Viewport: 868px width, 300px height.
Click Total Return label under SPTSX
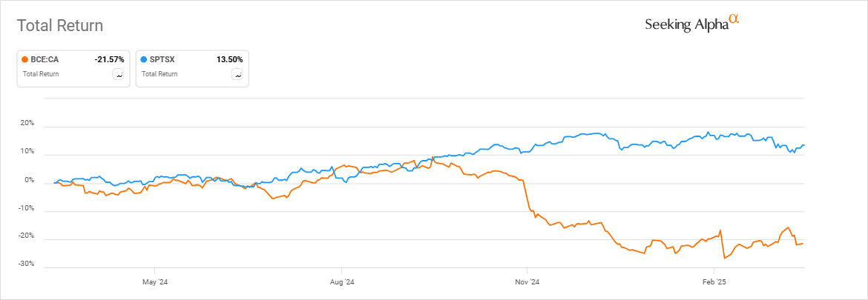[160, 74]
